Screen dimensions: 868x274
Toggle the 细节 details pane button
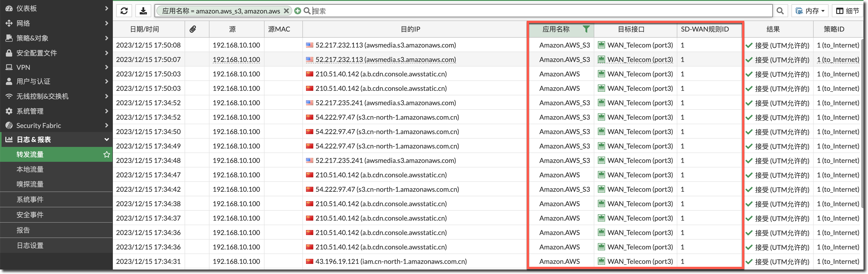[x=848, y=11]
